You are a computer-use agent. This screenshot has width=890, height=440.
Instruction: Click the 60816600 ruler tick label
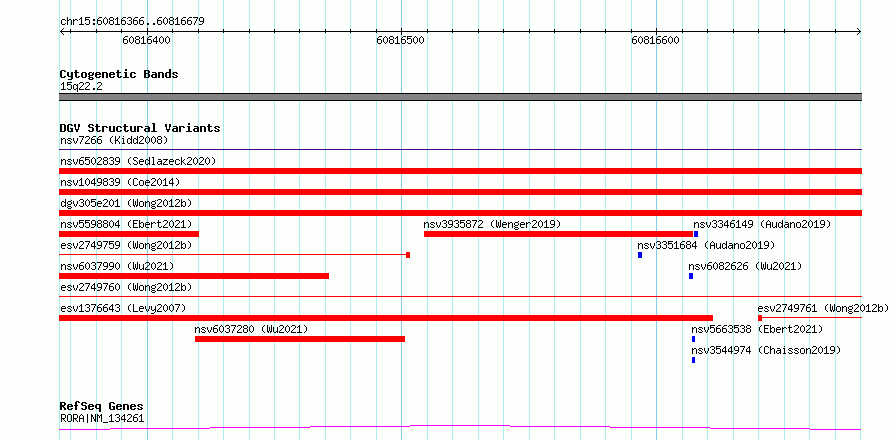(656, 40)
